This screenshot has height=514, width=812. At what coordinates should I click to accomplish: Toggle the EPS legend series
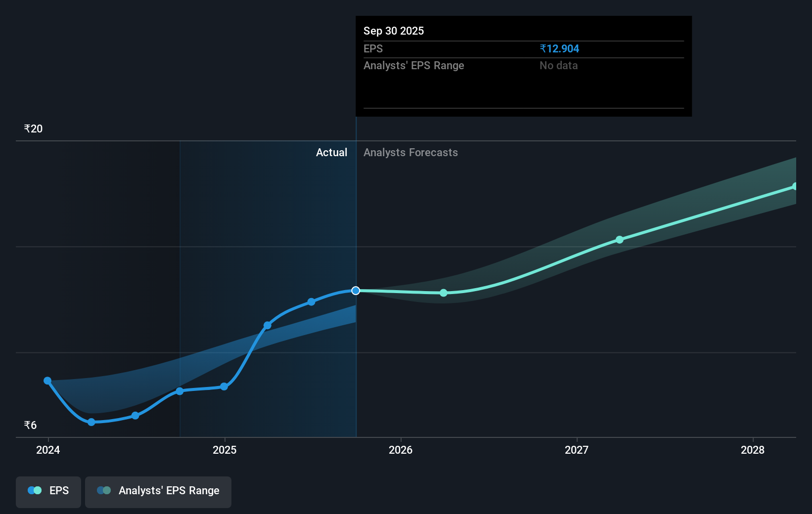(x=48, y=492)
